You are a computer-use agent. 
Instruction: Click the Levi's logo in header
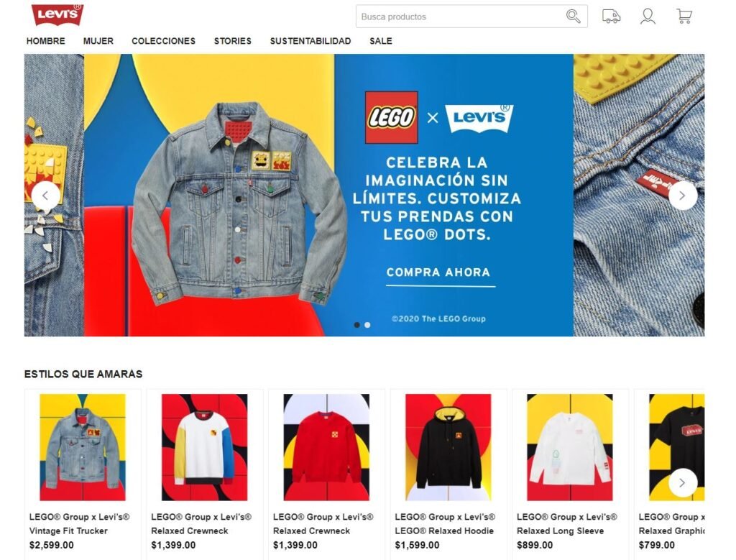(x=57, y=15)
